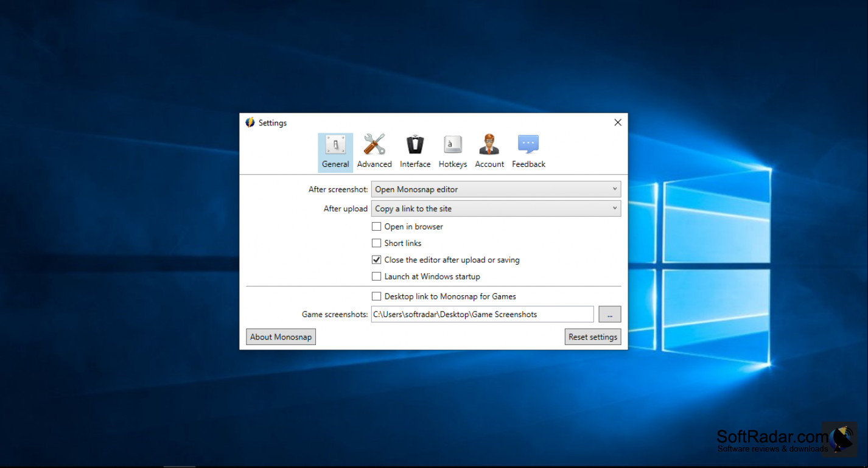The height and width of the screenshot is (468, 868).
Task: Browse for Game screenshots folder with ... button
Action: click(x=610, y=314)
